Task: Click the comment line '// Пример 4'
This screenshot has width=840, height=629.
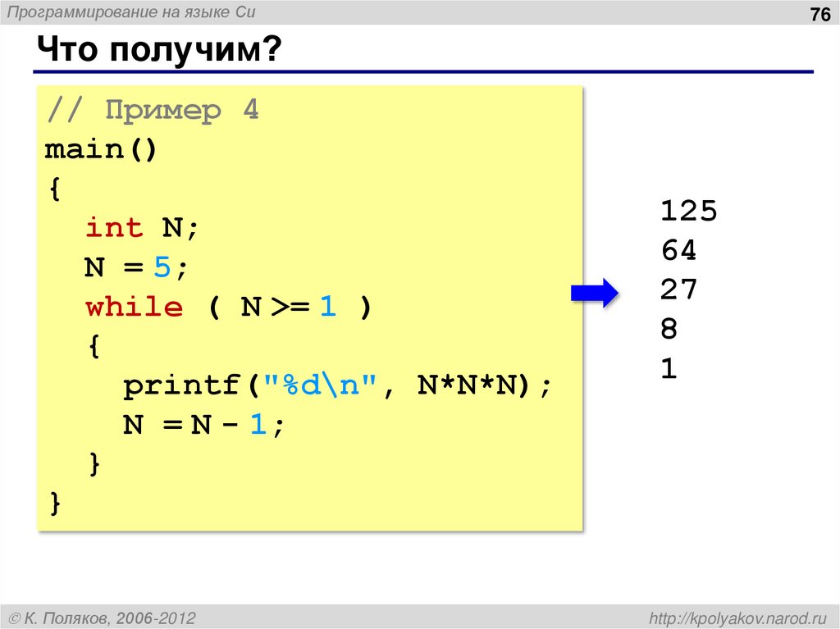Action: tap(153, 111)
